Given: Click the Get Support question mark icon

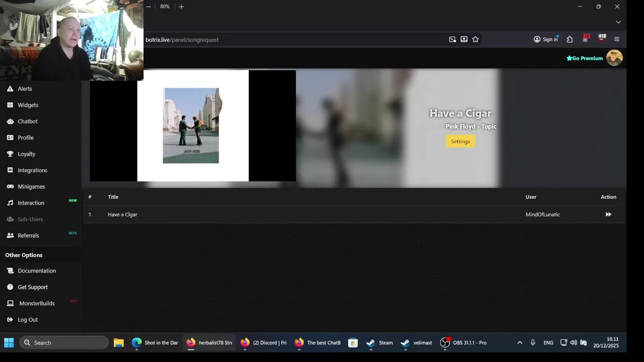Looking at the screenshot, I should tap(10, 287).
